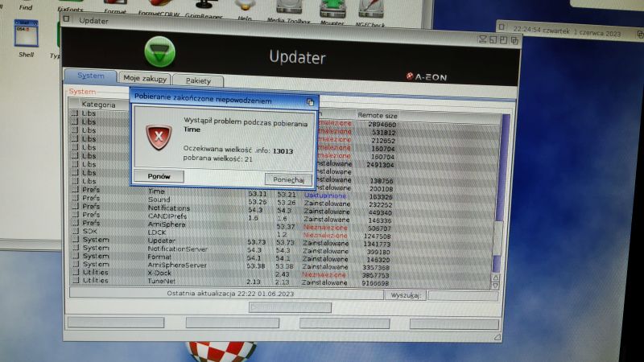The image size is (644, 362).
Task: Send the Updater window to back
Action: click(x=514, y=40)
